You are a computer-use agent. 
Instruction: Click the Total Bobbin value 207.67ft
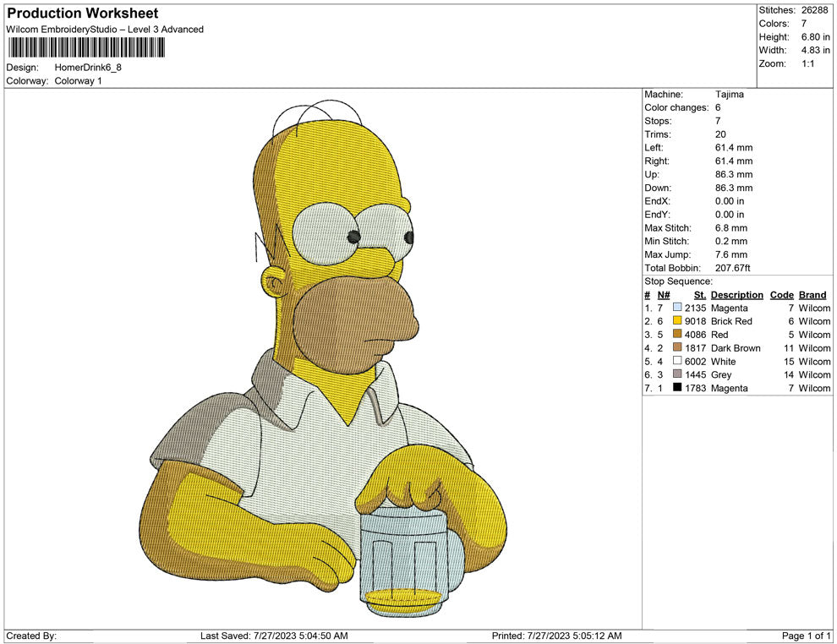coord(734,268)
